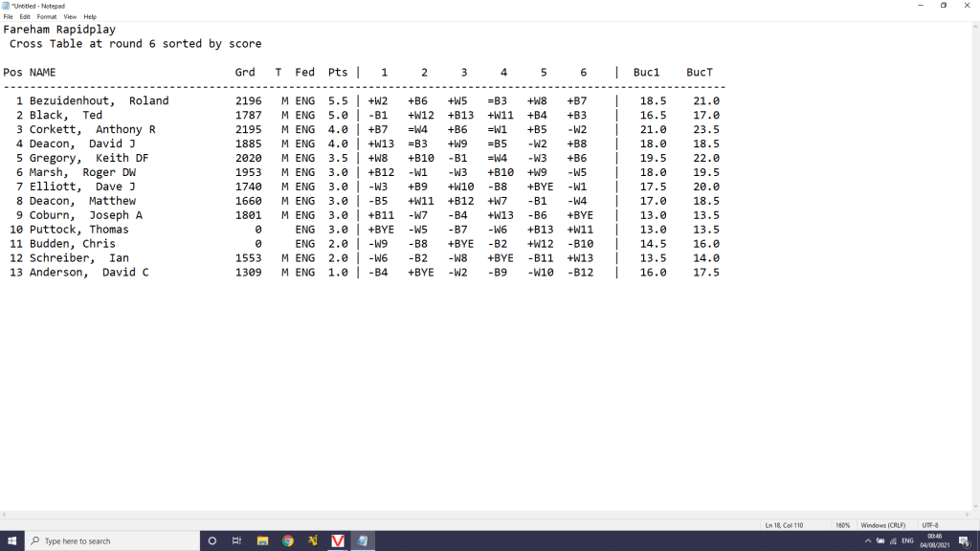
Task: Click the Notepad taskbar icon
Action: pyautogui.click(x=363, y=540)
